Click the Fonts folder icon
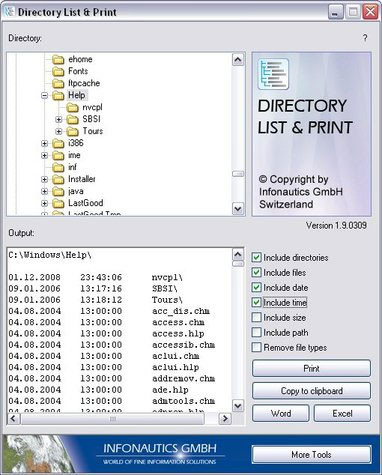Screen dimensions: 382x475 [58, 72]
